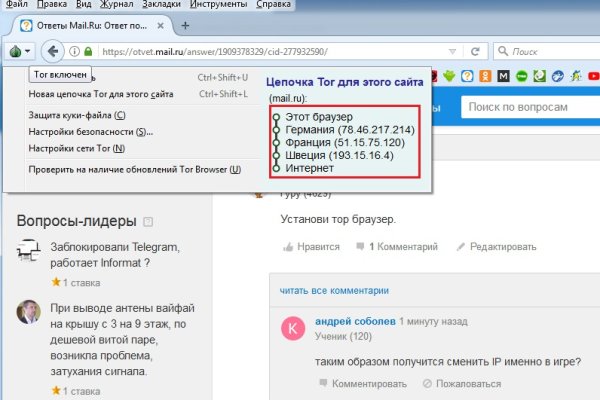Open Настройки сети Tor menu entry
Image resolution: width=600 pixels, height=400 pixels.
click(77, 149)
